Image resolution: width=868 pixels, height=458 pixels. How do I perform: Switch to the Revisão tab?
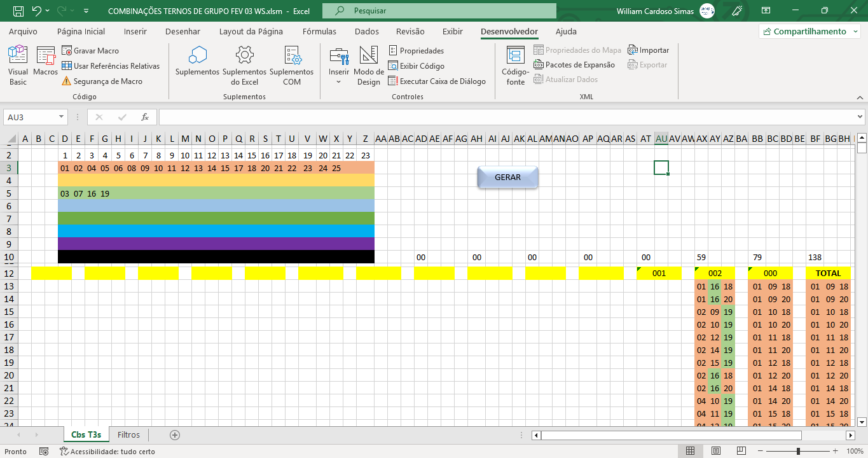point(410,31)
